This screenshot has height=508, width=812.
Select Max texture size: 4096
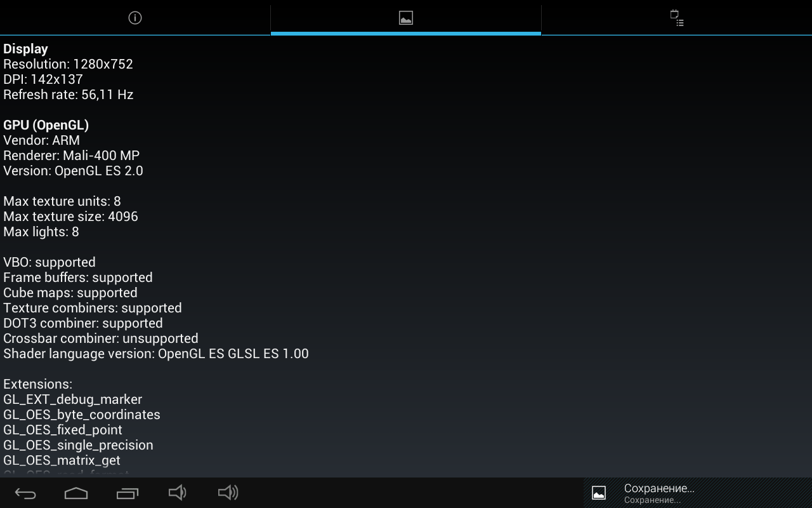click(x=70, y=217)
